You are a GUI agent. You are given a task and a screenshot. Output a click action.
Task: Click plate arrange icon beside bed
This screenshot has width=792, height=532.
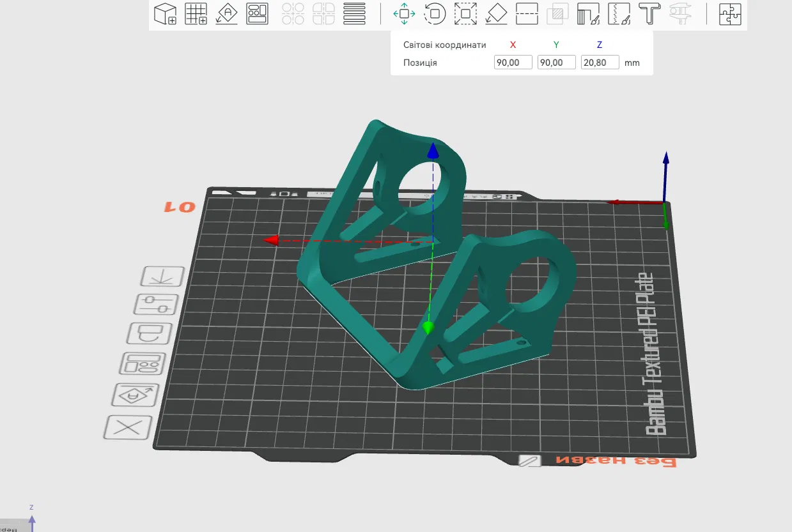142,364
